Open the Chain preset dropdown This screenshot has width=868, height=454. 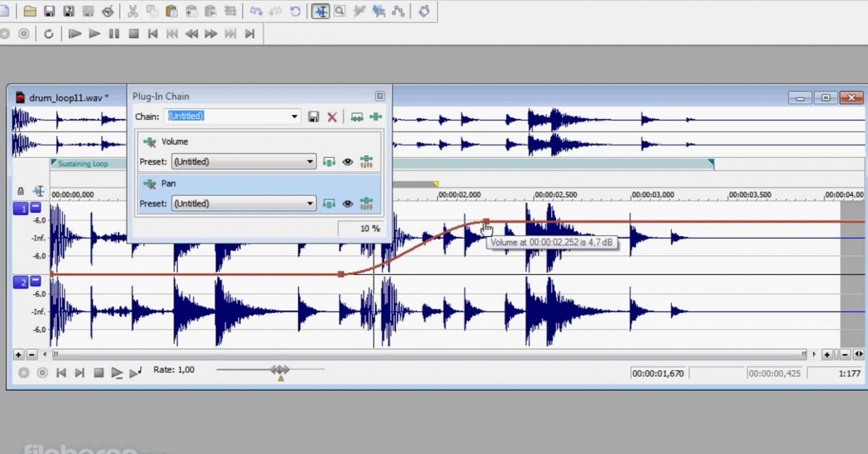coord(295,116)
